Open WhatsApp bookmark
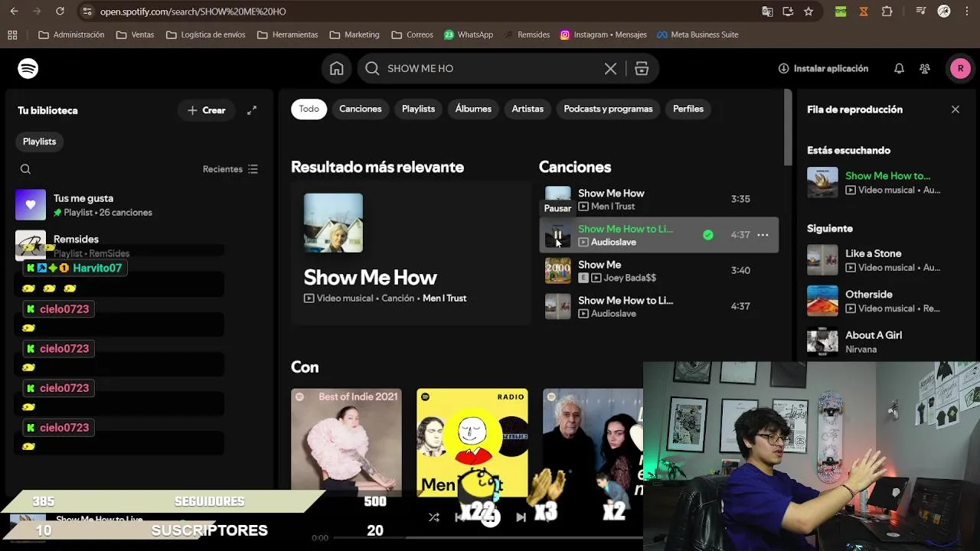The width and height of the screenshot is (980, 551). [x=469, y=34]
